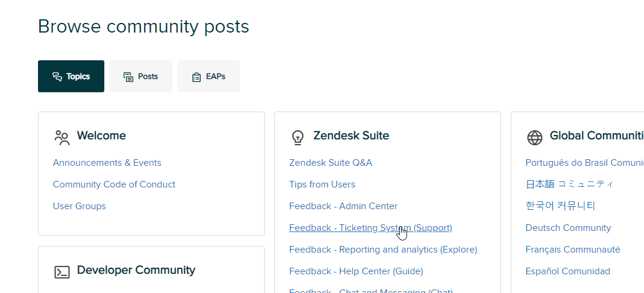This screenshot has height=293, width=644.
Task: Open Tips from Users topic
Action: tap(323, 184)
